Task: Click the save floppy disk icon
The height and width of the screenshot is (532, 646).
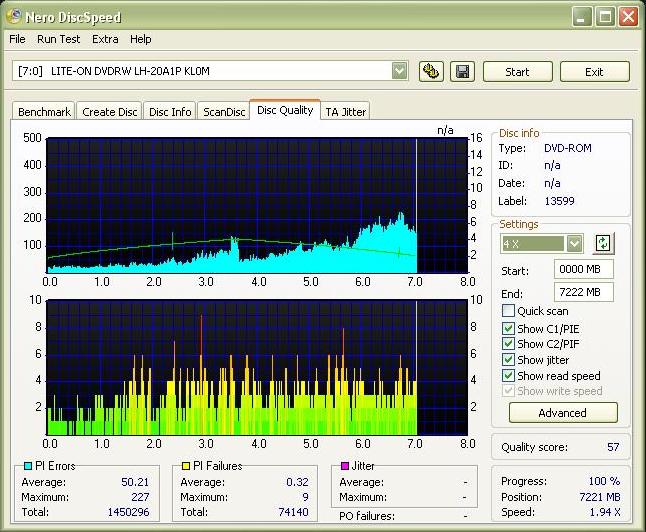Action: 462,72
